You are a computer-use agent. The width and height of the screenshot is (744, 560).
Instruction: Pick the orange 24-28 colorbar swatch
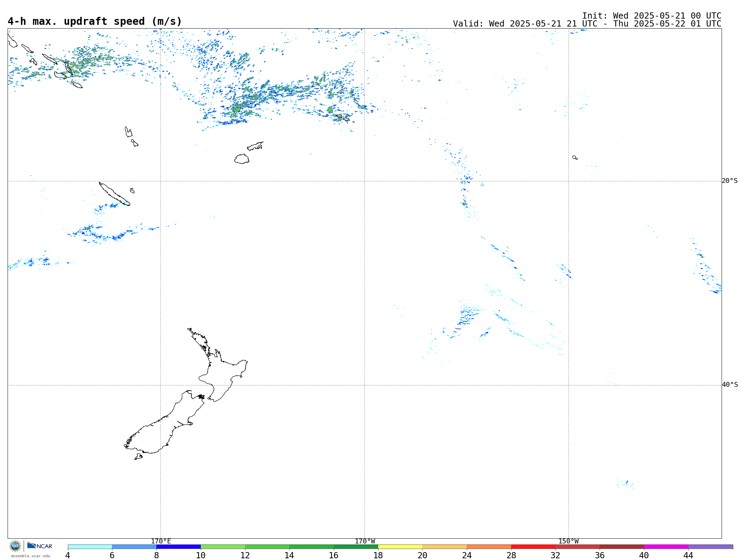click(489, 547)
